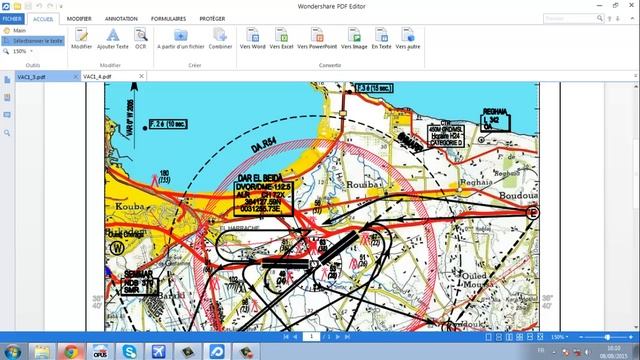Open Chrome from the taskbar
Viewport: 640px width, 360px height.
click(71, 351)
